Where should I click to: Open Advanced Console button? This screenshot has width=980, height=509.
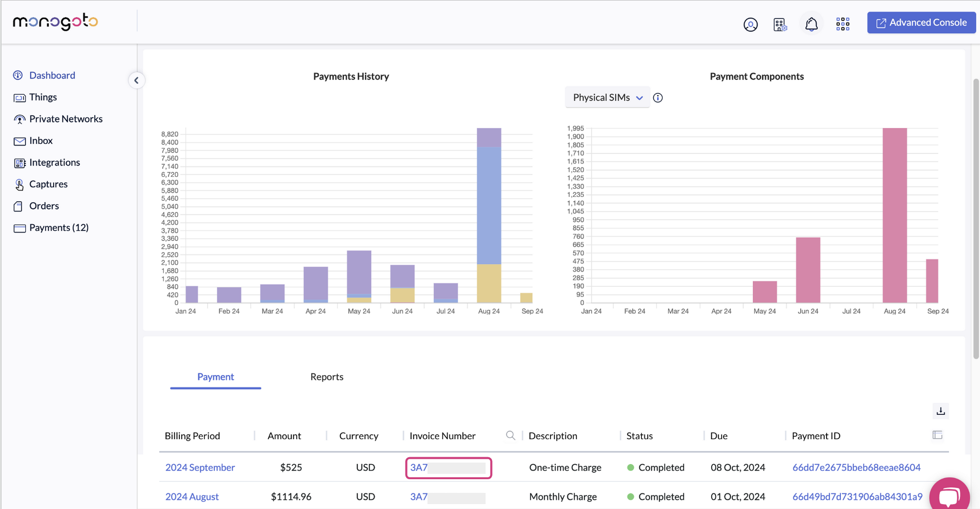point(921,23)
